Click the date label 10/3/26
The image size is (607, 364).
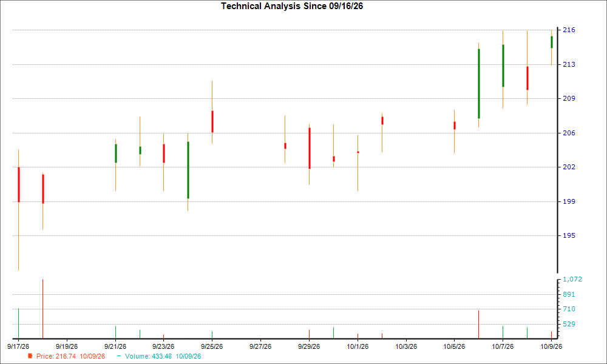pos(406,346)
